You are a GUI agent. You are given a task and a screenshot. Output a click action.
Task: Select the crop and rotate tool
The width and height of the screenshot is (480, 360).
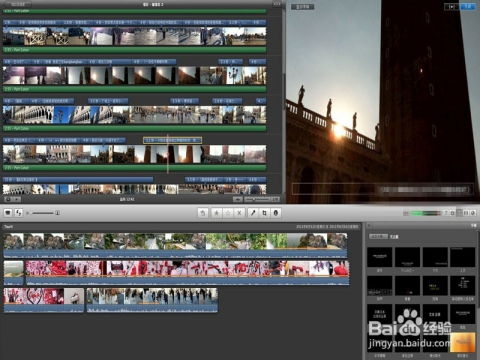point(264,213)
